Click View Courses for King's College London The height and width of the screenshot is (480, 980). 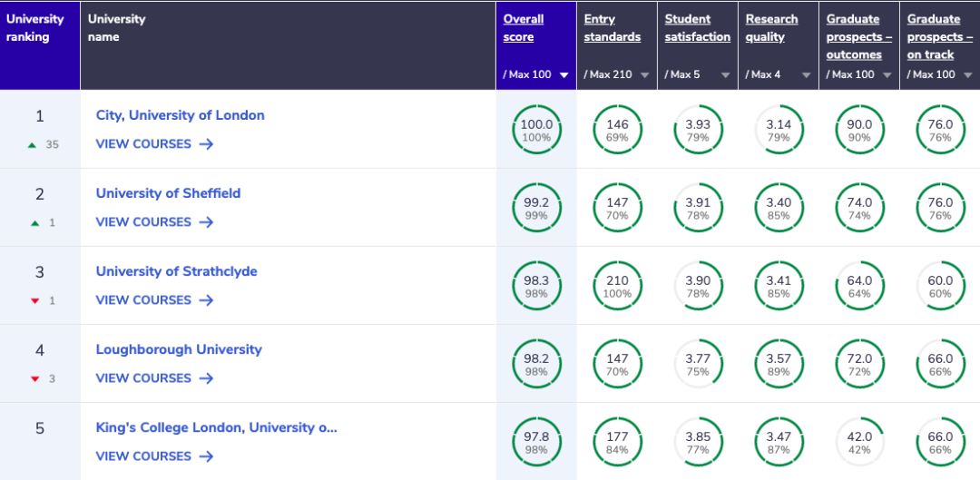(x=143, y=456)
